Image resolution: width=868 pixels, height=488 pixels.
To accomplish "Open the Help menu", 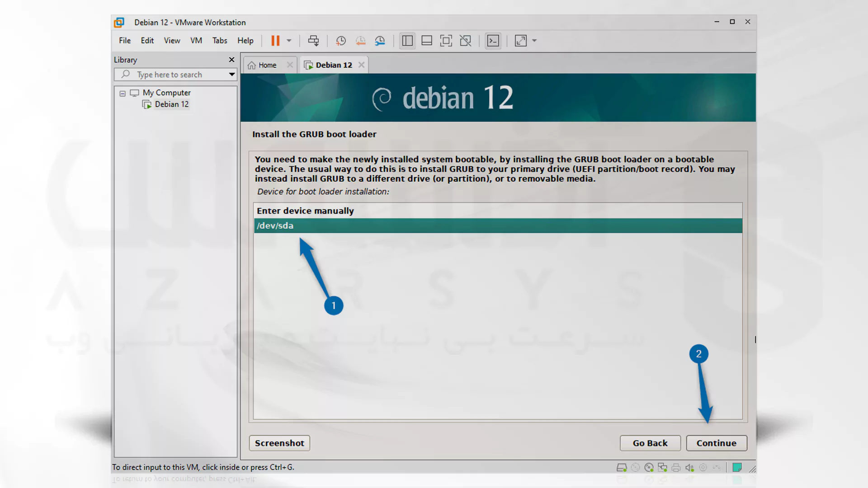I will (245, 41).
